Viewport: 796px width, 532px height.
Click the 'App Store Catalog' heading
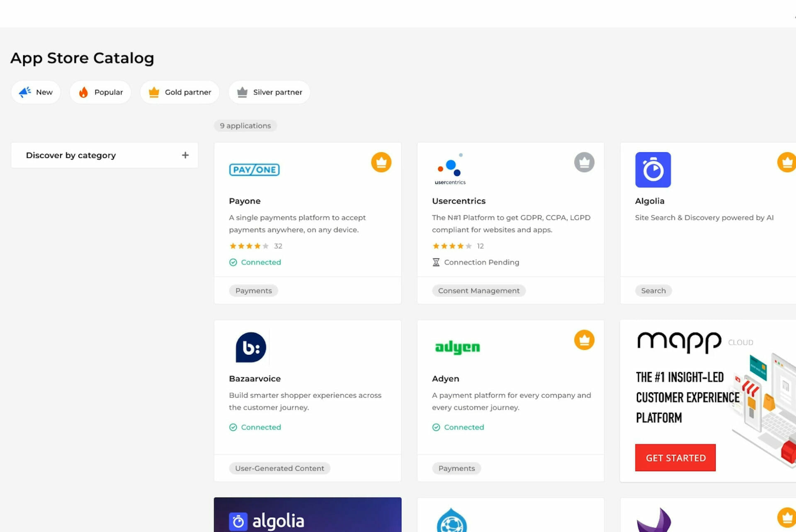[82, 58]
